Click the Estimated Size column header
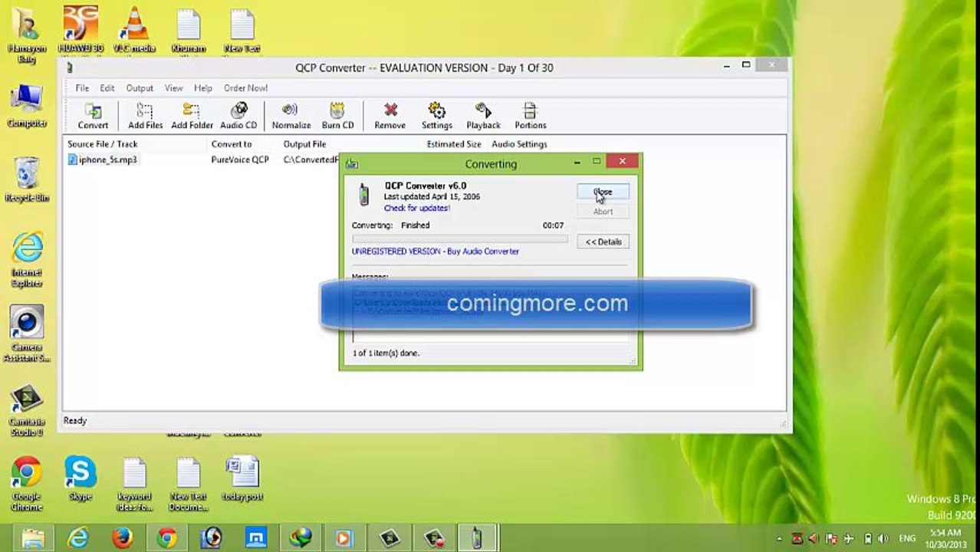This screenshot has width=980, height=552. 454,144
